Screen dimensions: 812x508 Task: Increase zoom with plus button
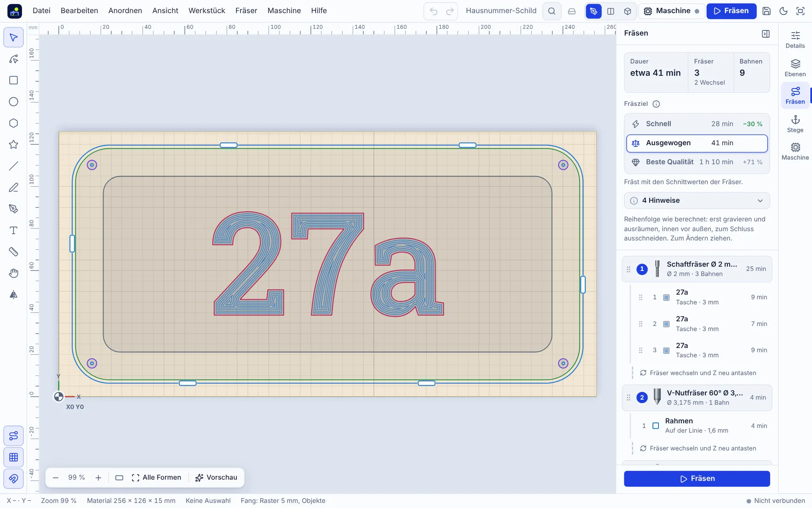point(99,478)
